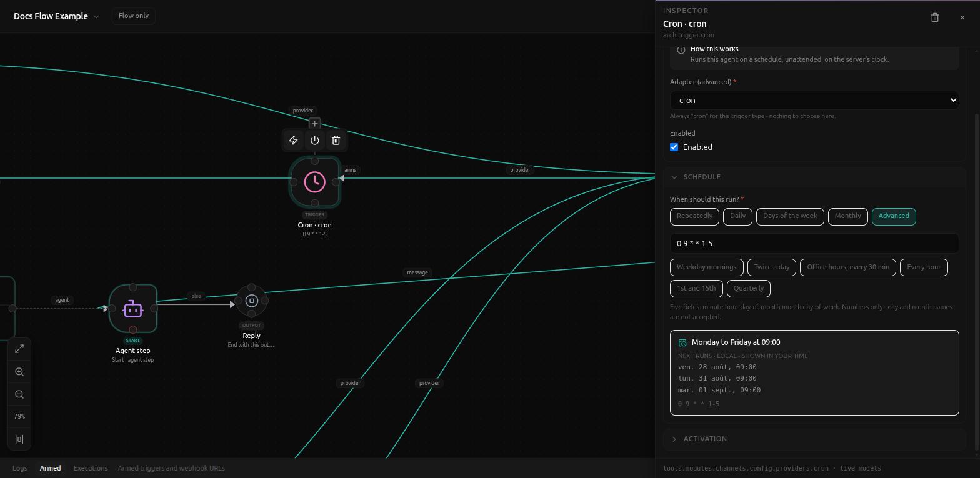Delete node via Inspector trash icon
This screenshot has height=478, width=980.
[x=935, y=17]
